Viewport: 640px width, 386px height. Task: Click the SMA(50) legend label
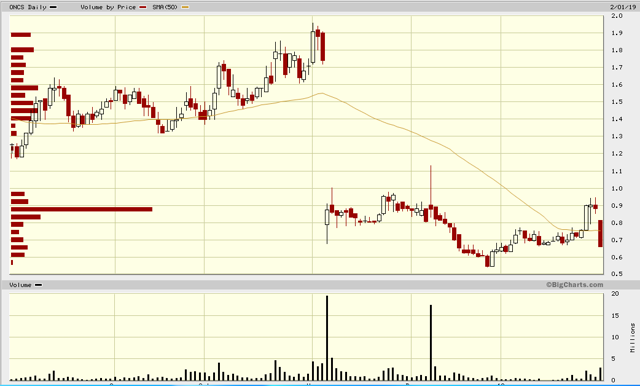pos(165,7)
